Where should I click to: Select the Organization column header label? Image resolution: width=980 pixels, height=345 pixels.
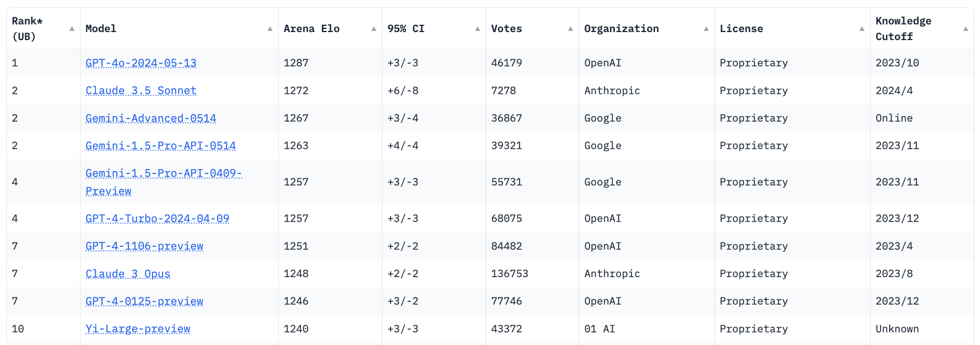pos(622,29)
